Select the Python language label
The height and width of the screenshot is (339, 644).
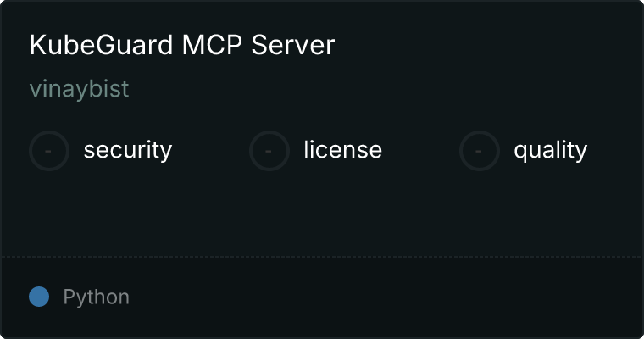coord(96,297)
